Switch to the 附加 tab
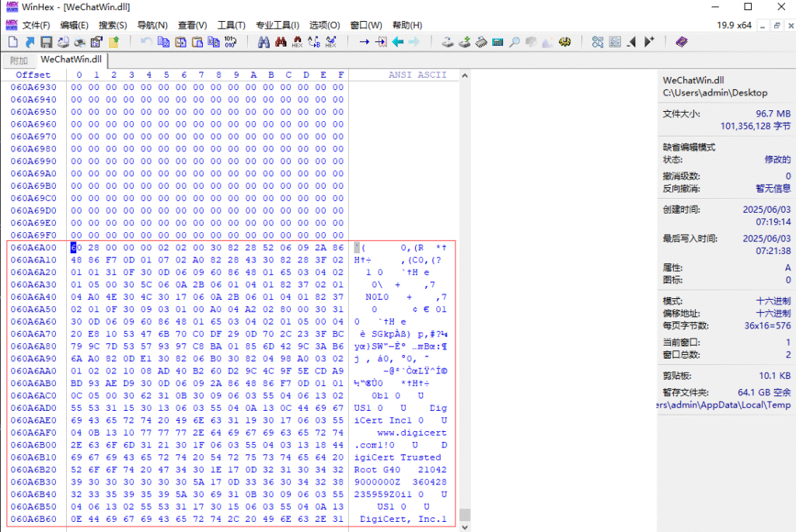Viewport: 796px width, 532px height. pos(19,61)
